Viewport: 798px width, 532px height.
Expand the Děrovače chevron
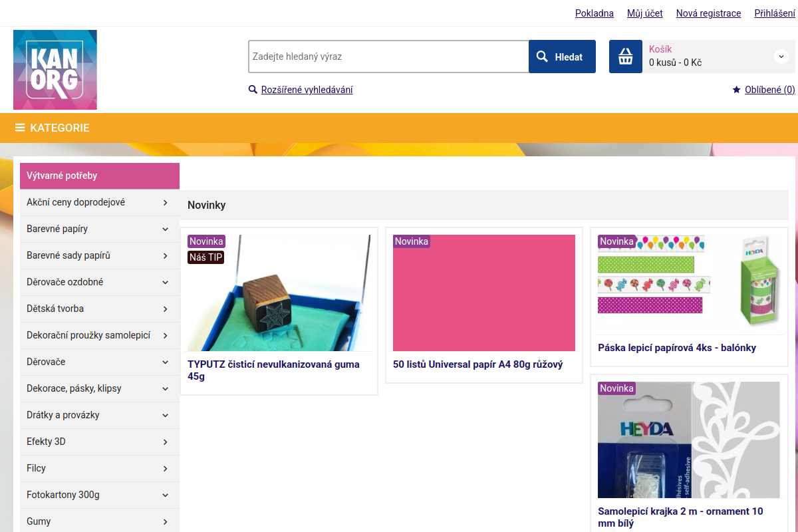(166, 362)
